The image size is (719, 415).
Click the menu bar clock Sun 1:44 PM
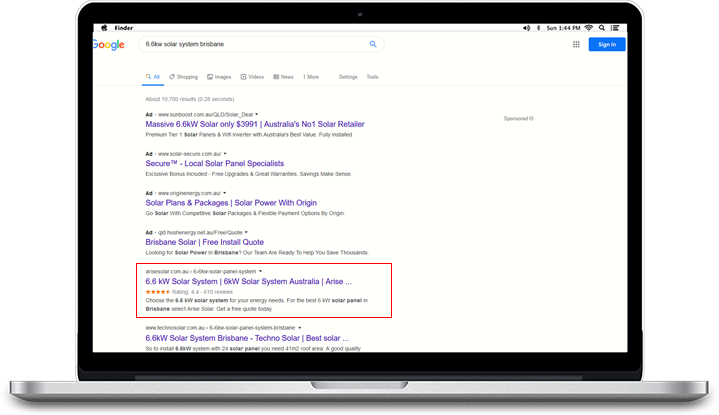click(x=563, y=28)
